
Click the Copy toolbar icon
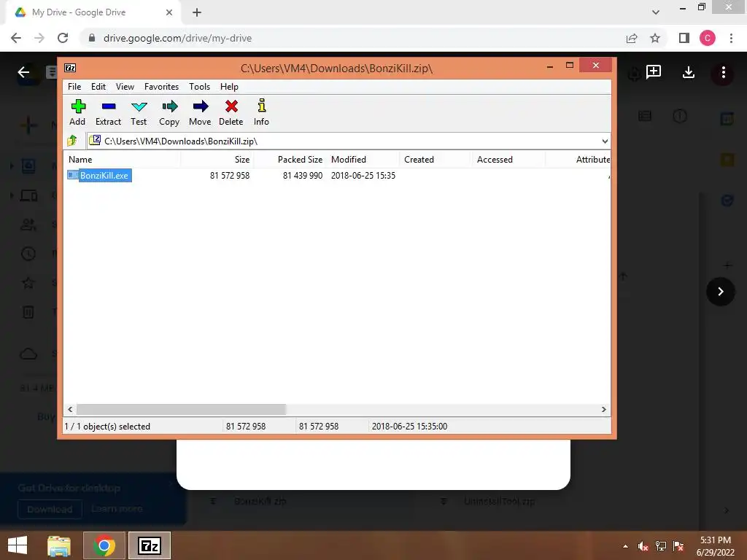point(169,113)
